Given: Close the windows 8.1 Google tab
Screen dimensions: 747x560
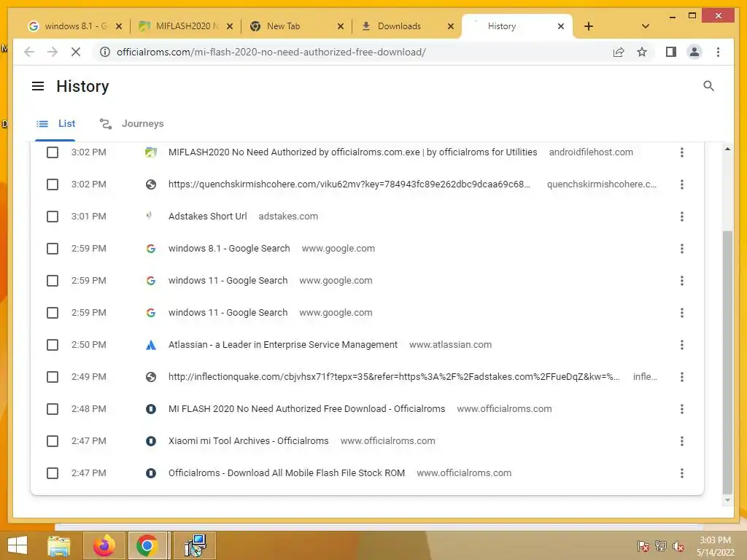Looking at the screenshot, I should coord(119,26).
